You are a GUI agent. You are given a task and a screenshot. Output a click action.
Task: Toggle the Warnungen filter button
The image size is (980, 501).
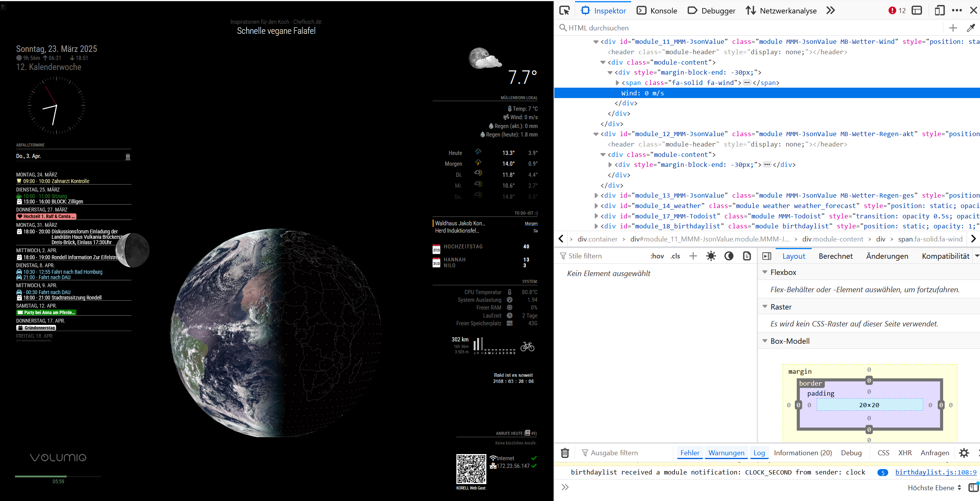[726, 453]
